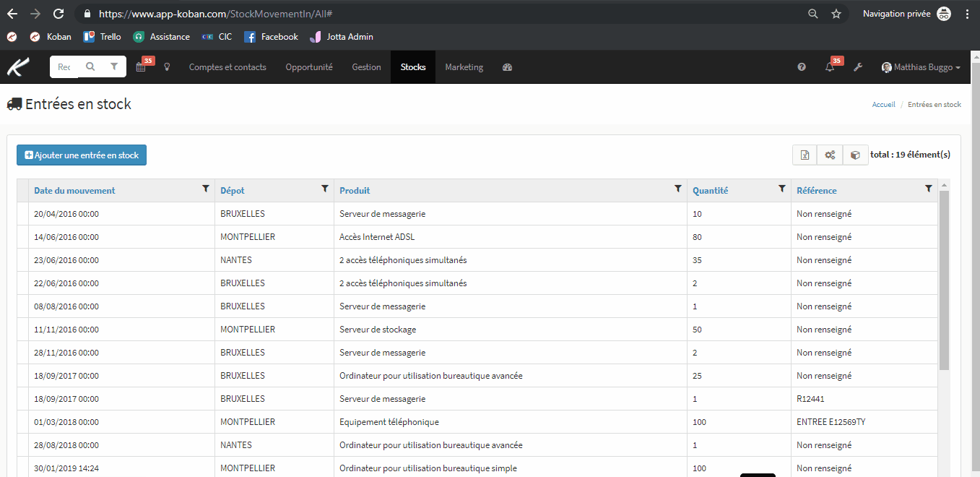Click the zoom magnifier in address bar
The height and width of the screenshot is (477, 980).
click(812, 14)
